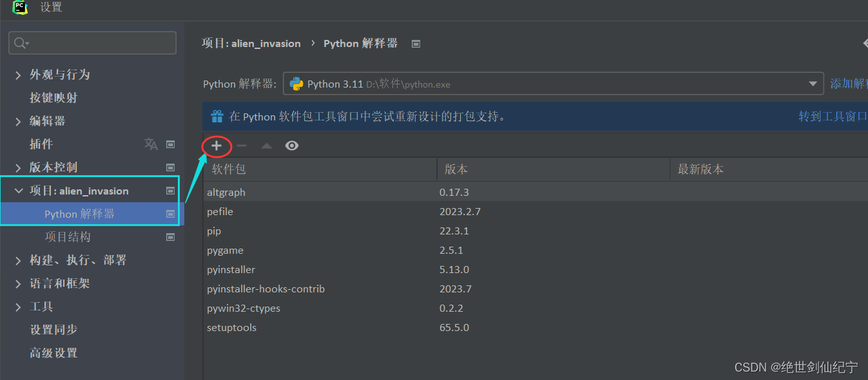This screenshot has width=868, height=380.
Task: Click into the settings search field
Action: coord(92,43)
